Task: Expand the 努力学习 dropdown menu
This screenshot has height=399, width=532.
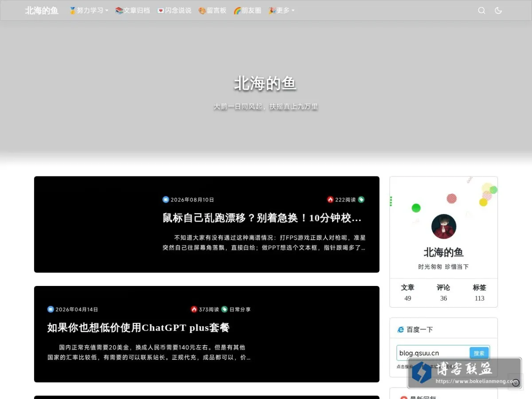Action: coord(89,10)
